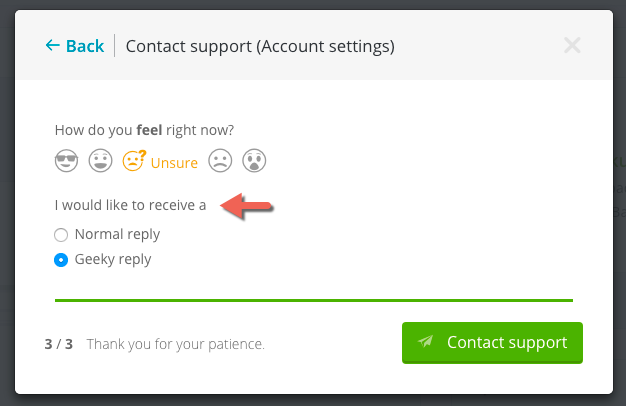
Task: Pick the happy grinning face emoji
Action: pos(99,161)
